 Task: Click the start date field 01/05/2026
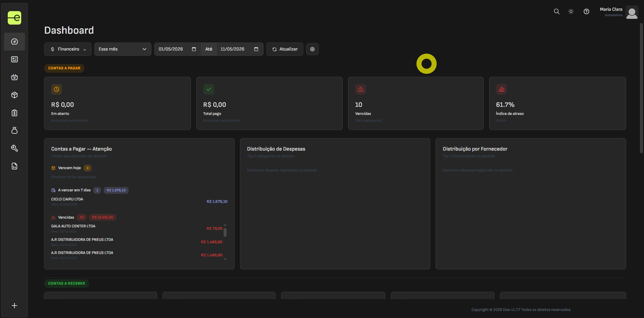coord(177,49)
